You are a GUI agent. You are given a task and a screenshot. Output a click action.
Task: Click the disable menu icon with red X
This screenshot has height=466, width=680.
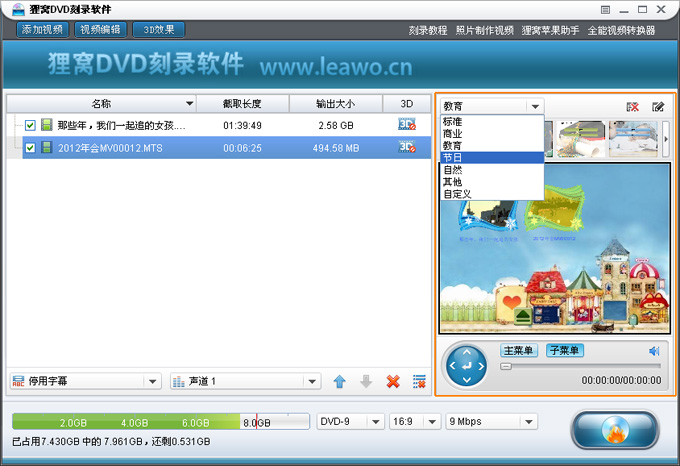point(632,107)
